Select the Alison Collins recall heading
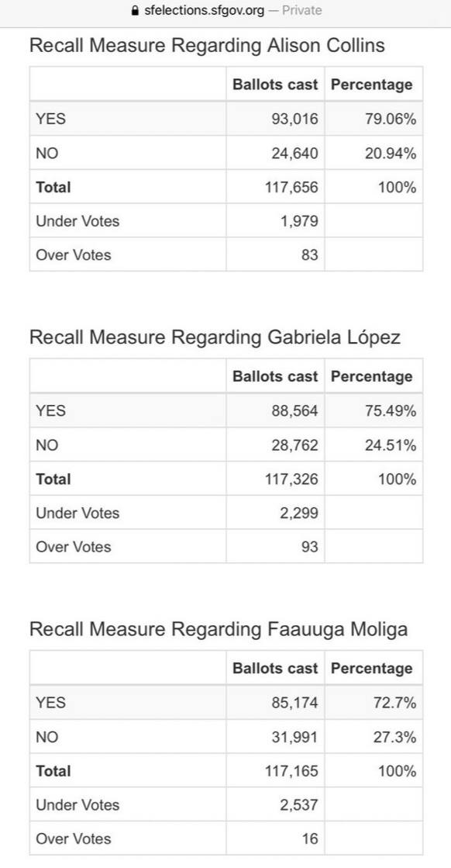This screenshot has height=868, width=451. (x=207, y=46)
